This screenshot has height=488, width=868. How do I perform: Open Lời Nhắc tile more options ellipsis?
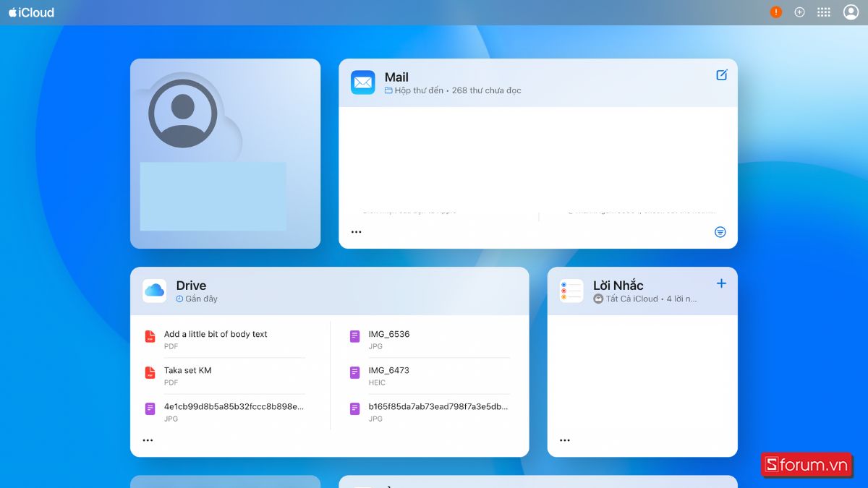[565, 440]
